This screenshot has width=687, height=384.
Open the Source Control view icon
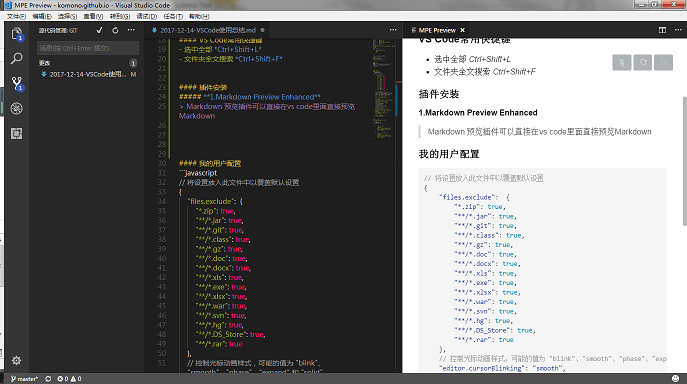[x=17, y=83]
